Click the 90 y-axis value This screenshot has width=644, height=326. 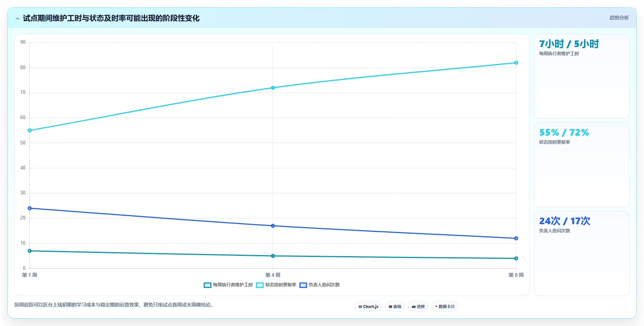23,42
